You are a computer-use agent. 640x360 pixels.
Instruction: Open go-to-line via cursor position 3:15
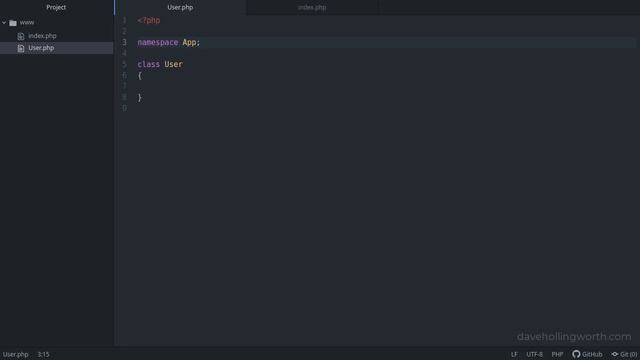pos(44,354)
